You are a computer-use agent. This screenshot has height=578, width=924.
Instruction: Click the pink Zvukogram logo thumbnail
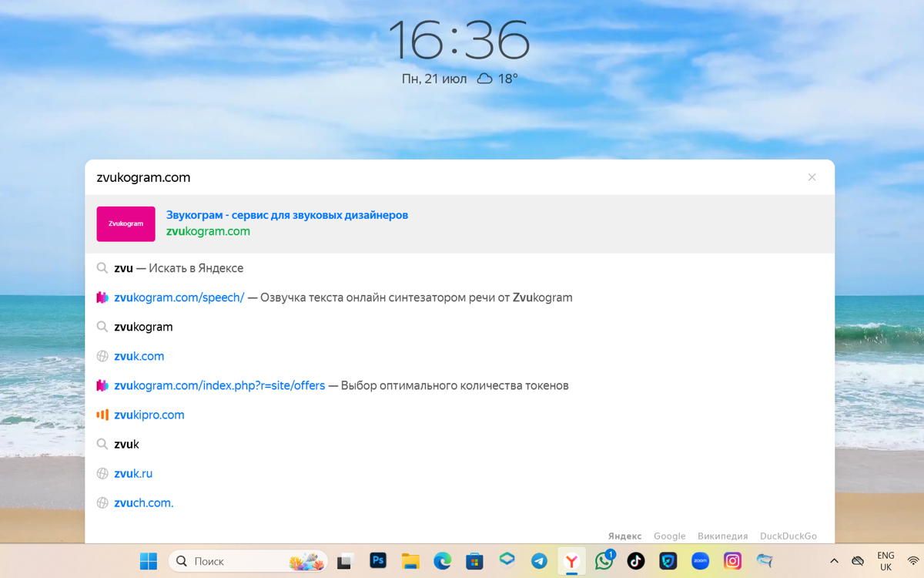tap(126, 223)
